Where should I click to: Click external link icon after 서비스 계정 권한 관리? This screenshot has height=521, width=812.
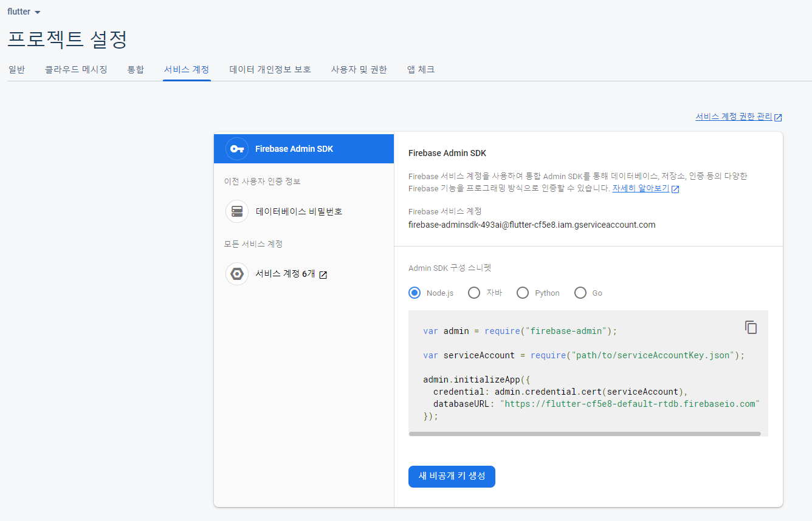pyautogui.click(x=778, y=117)
